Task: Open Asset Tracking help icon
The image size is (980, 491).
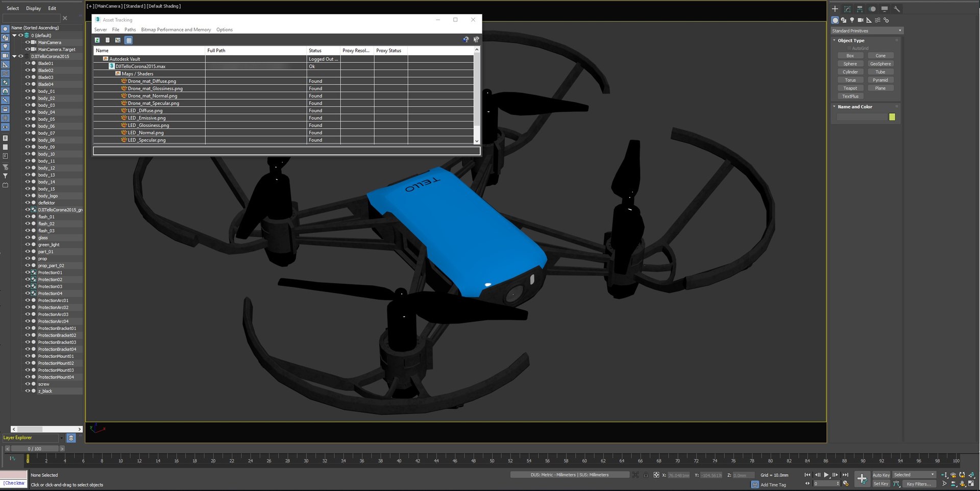Action: tap(465, 39)
